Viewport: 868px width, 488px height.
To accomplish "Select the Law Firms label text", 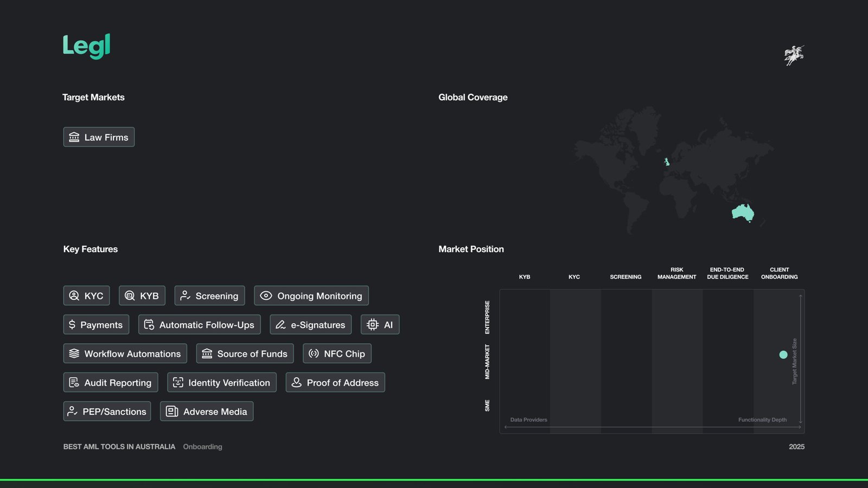I will (x=106, y=137).
